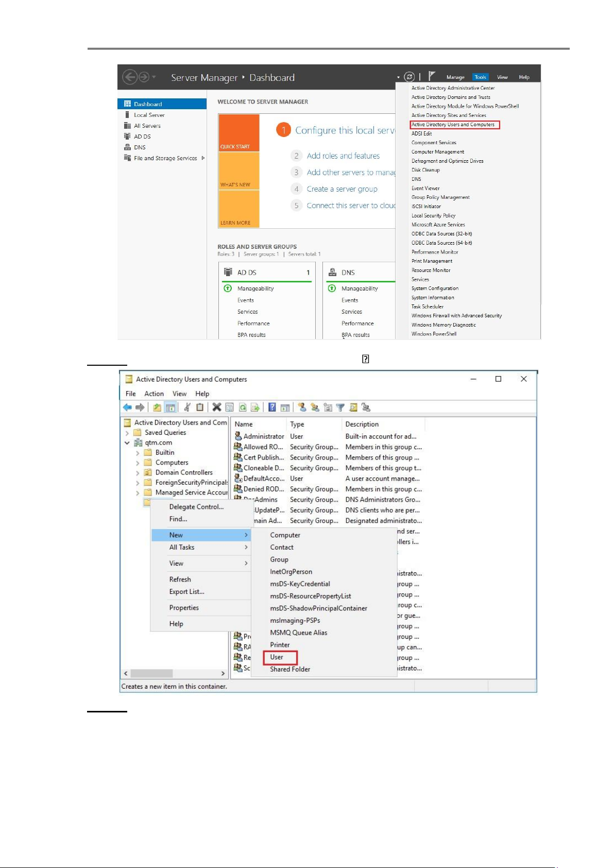Screen dimensions: 614x868
Task: Open the Action menu in Active Directory window
Action: 154,394
